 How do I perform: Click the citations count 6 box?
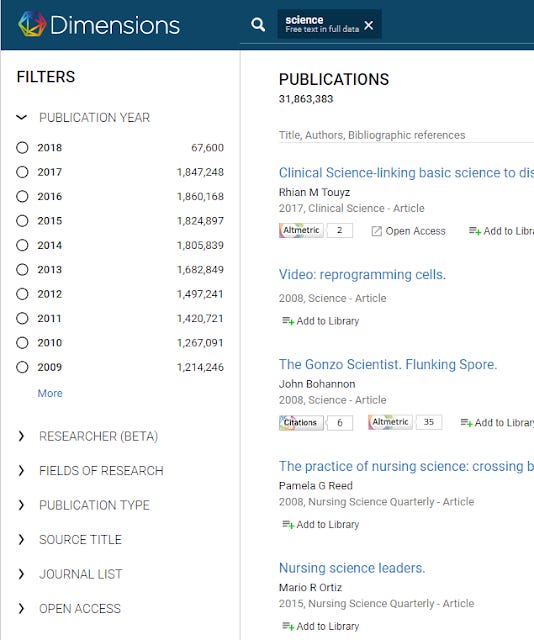pyautogui.click(x=340, y=422)
